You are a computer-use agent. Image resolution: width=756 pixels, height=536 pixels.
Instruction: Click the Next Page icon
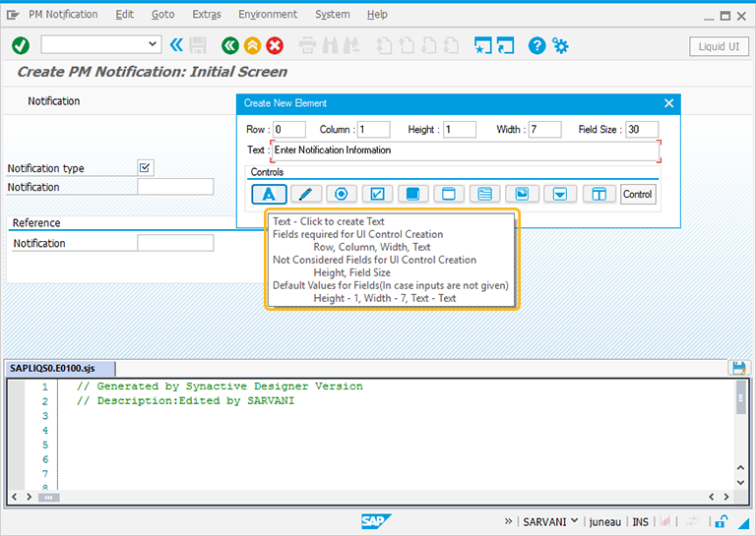point(428,46)
